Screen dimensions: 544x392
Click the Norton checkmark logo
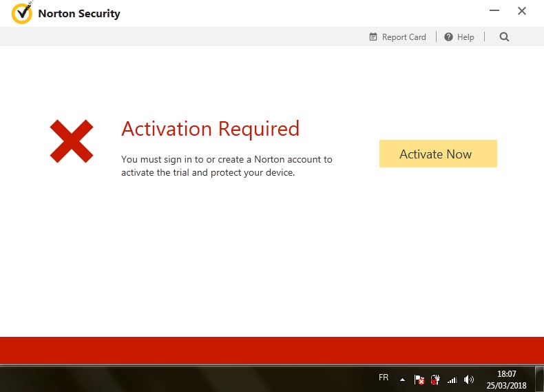[x=22, y=13]
